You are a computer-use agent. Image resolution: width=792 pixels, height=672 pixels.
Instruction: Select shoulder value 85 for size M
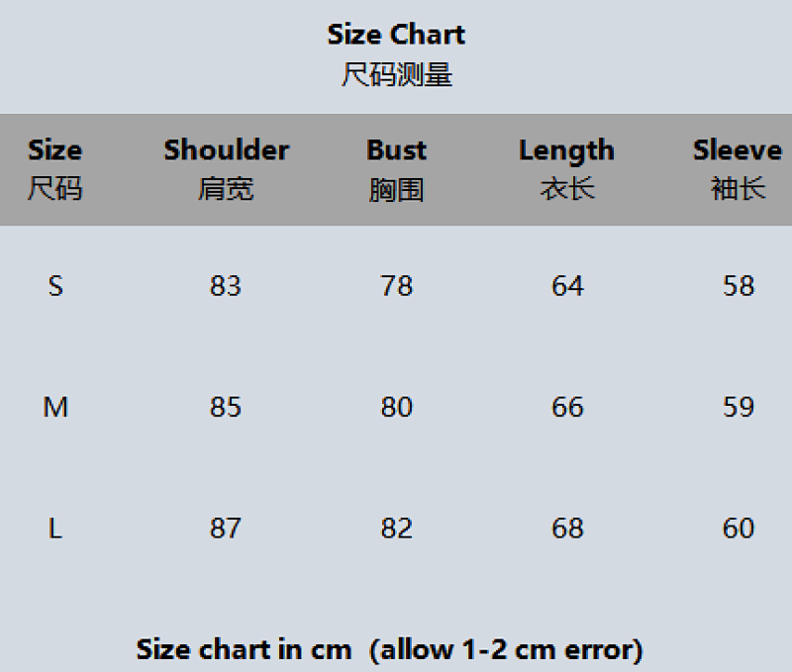(x=226, y=407)
